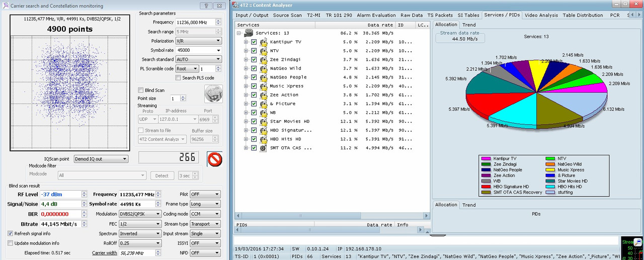The height and width of the screenshot is (260, 644).
Task: Enable the Search PLS code checkbox
Action: point(178,78)
